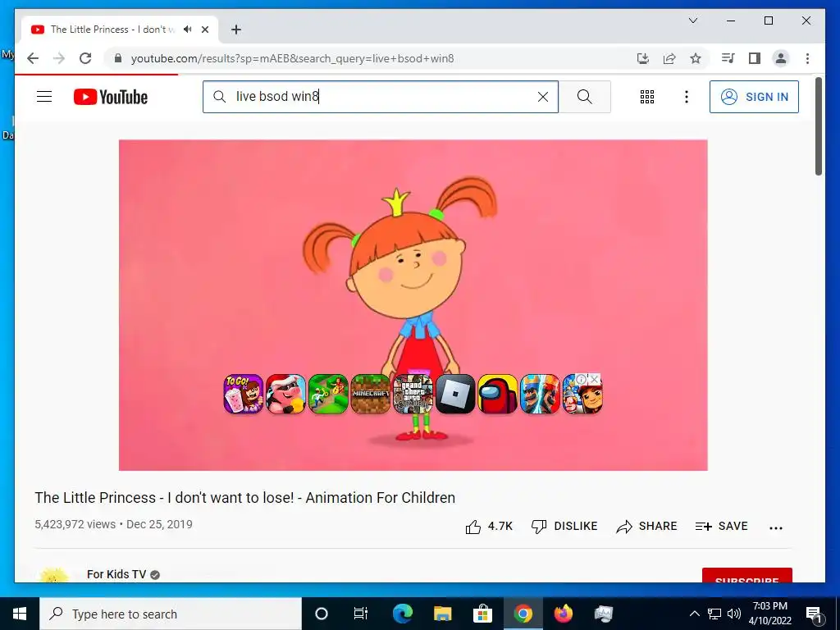Toggle Chrome side panel
Viewport: 840px width, 630px height.
(x=755, y=58)
